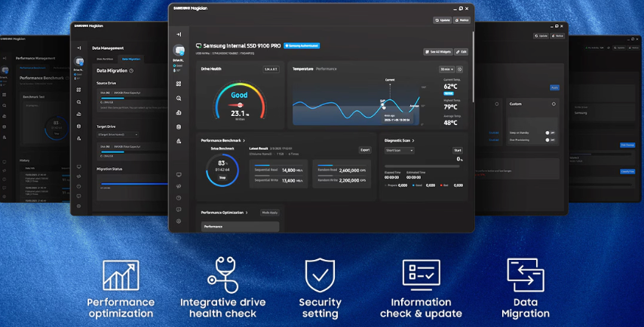Collapse the Data Management window sidebar arrow
Viewport: 644px width, 327px height.
(x=79, y=48)
